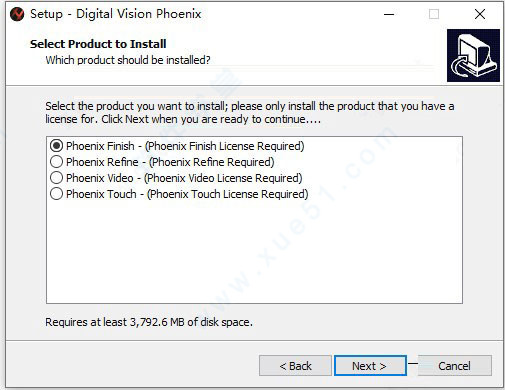Click the 'Requires at least 3,792.6 MB' text

pyautogui.click(x=149, y=322)
